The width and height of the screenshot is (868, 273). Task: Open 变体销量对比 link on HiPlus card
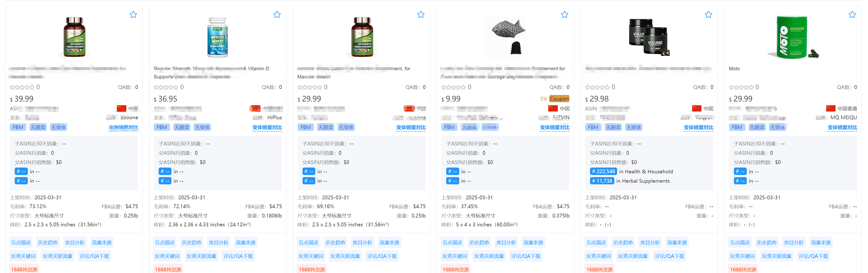[267, 127]
